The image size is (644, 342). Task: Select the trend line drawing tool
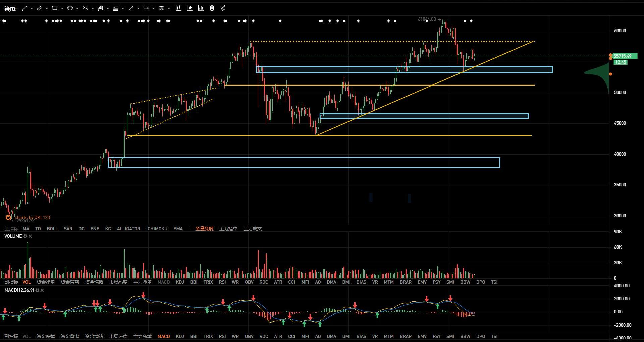24,8
